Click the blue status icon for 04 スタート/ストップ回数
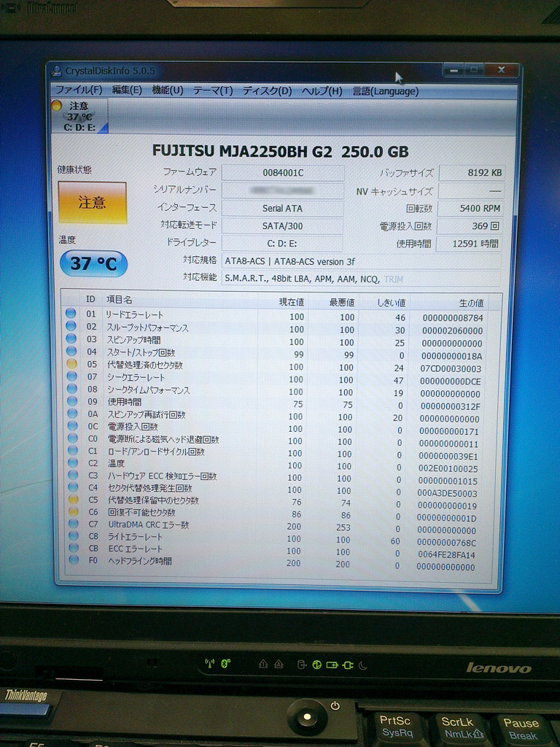The image size is (560, 747). pos(71,351)
